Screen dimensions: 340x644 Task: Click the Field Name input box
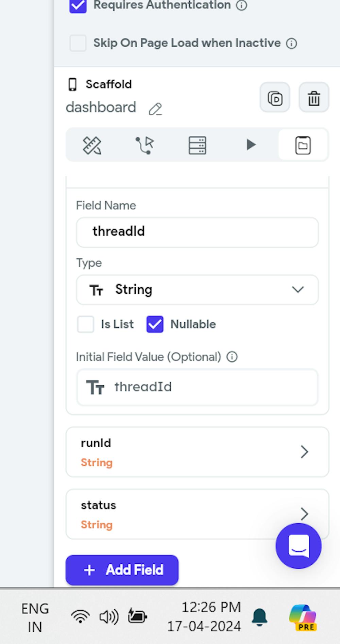point(197,232)
